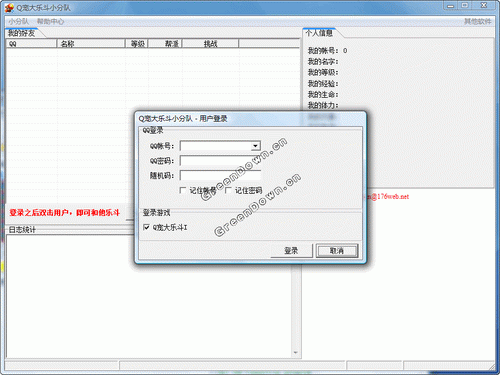Open the 其他软件 menu item
This screenshot has width=500, height=375.
tap(477, 22)
